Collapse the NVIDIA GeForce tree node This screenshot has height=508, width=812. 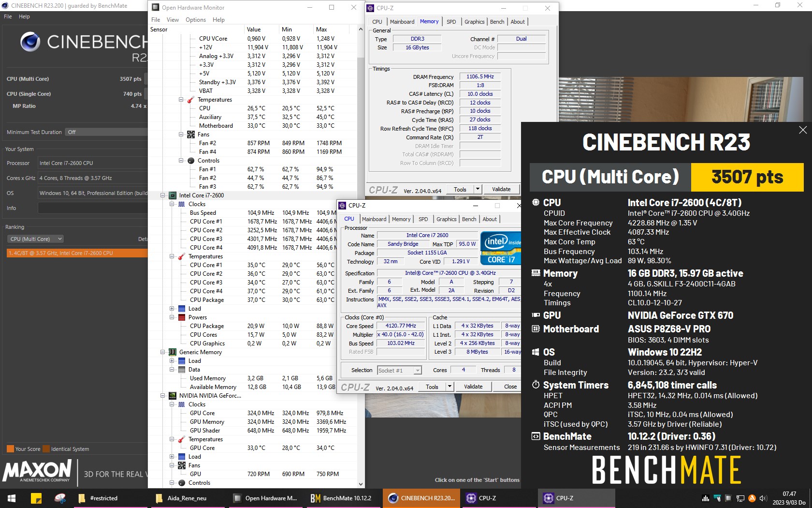coord(163,396)
